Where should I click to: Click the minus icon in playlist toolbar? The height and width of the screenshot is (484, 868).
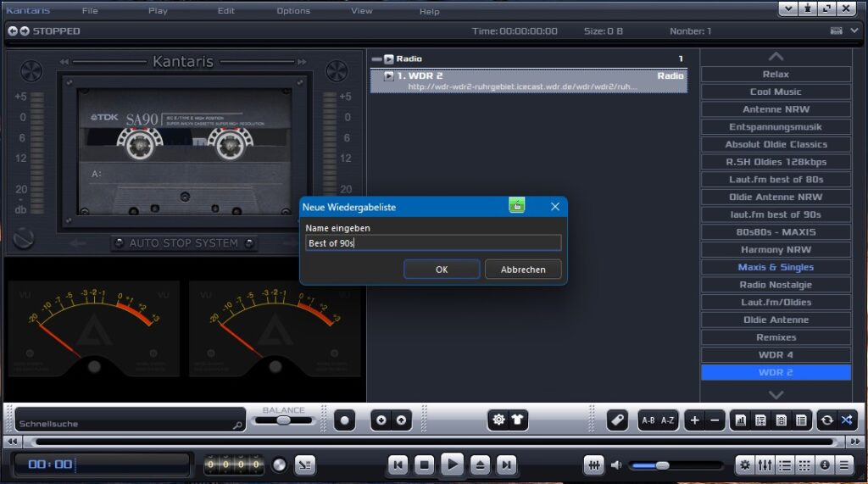715,420
